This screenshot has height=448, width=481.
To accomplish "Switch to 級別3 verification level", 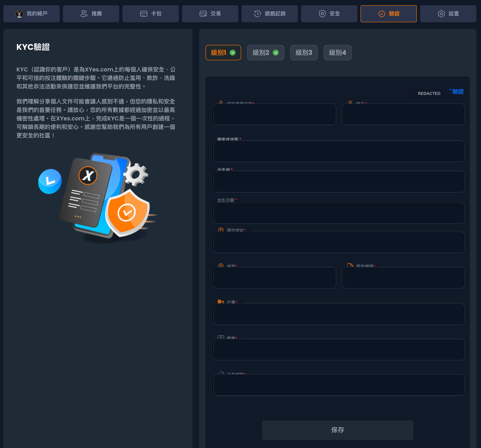I will click(304, 52).
